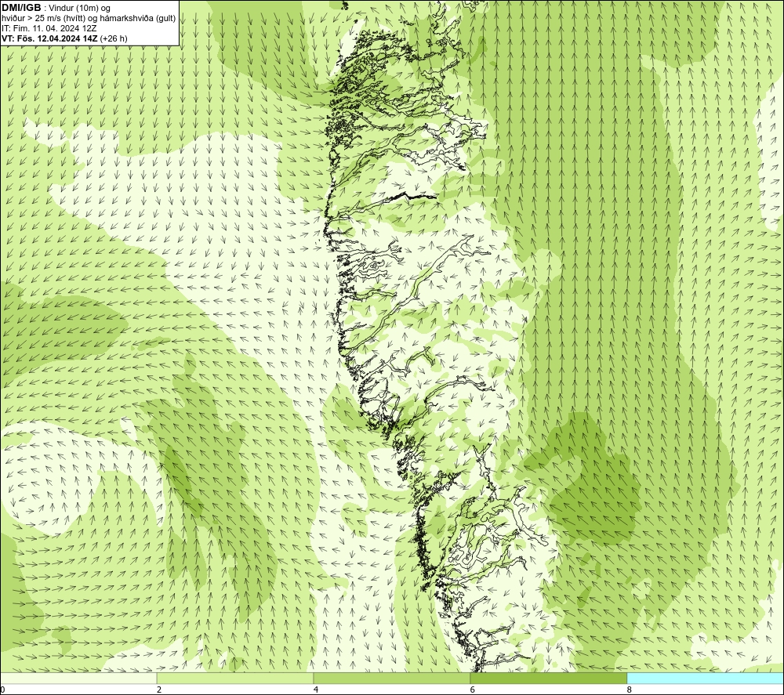Click the 'hviður > 25 m/s' legend description line
Viewport: 784px width, 695px height.
coord(89,19)
